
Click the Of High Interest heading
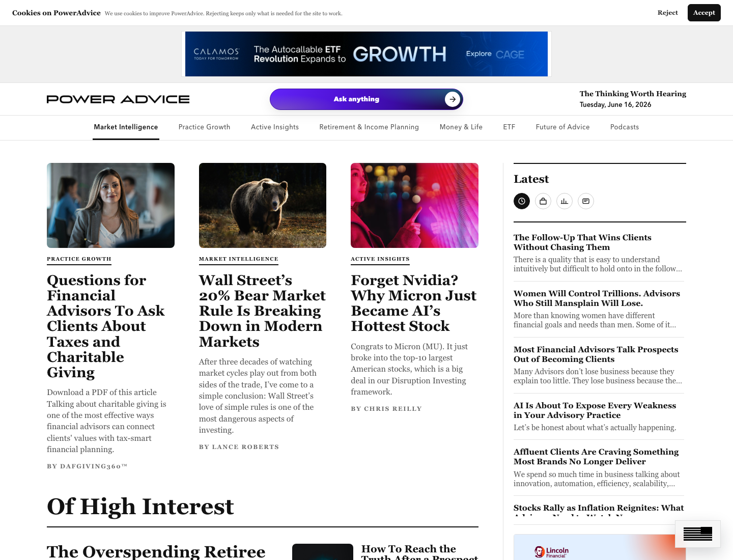tap(140, 507)
